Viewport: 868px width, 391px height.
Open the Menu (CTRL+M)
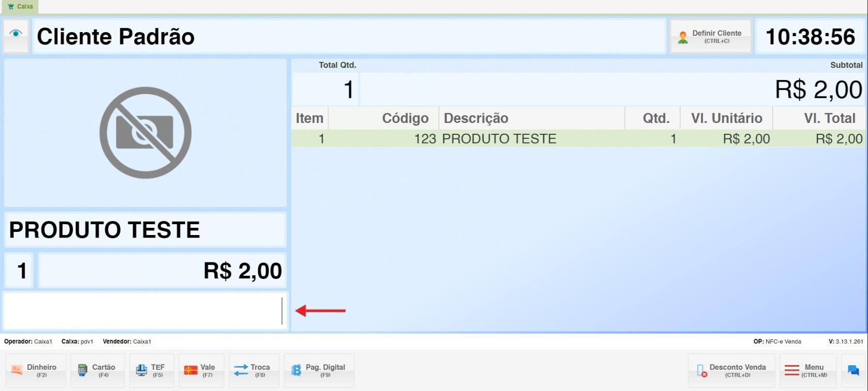808,370
